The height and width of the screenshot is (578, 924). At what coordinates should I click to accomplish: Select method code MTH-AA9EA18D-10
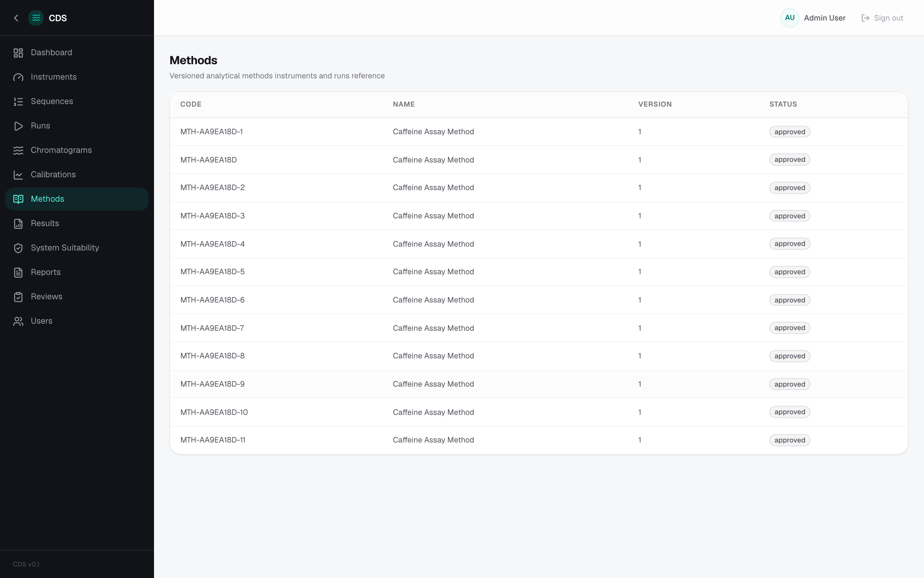pyautogui.click(x=214, y=412)
